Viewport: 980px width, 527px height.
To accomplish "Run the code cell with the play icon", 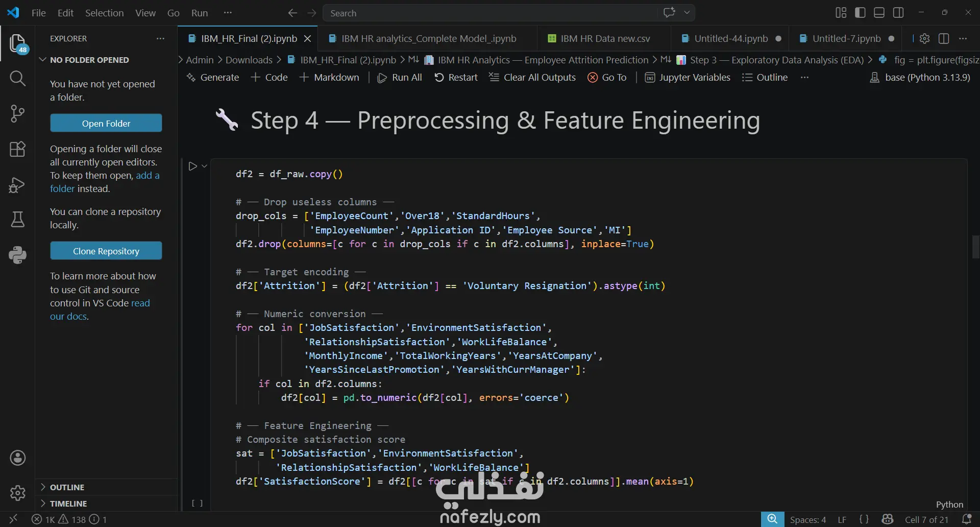I will click(192, 166).
